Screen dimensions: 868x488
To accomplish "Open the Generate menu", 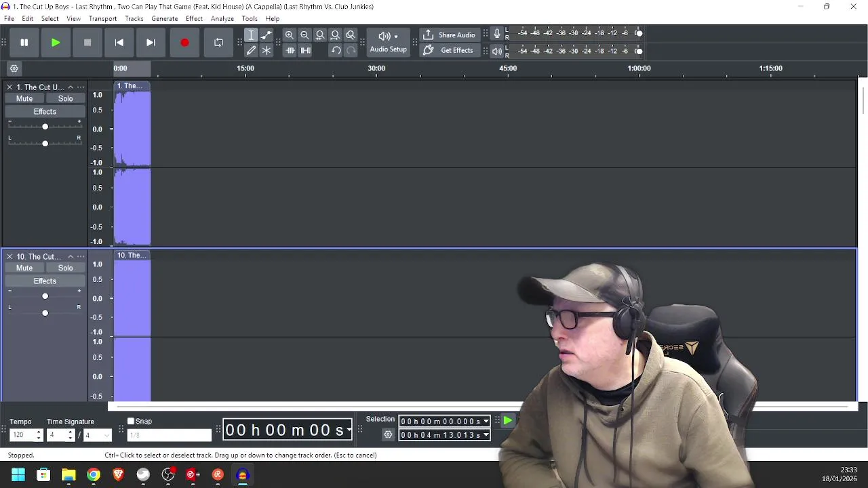I will pos(165,19).
